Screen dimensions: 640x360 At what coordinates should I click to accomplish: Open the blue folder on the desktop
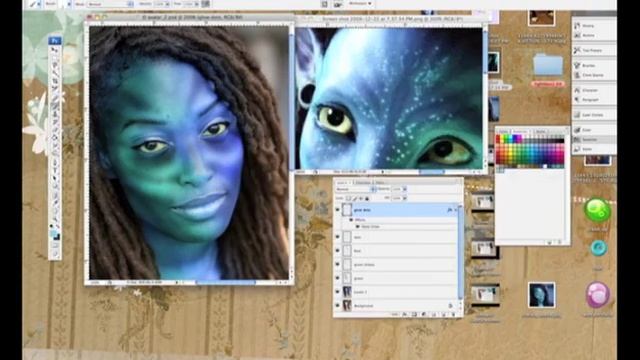click(548, 65)
